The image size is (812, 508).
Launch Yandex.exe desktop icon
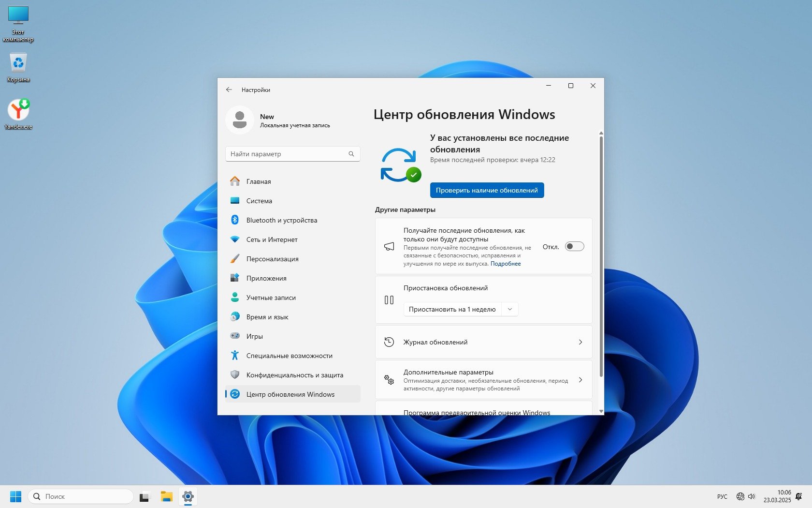coord(18,111)
